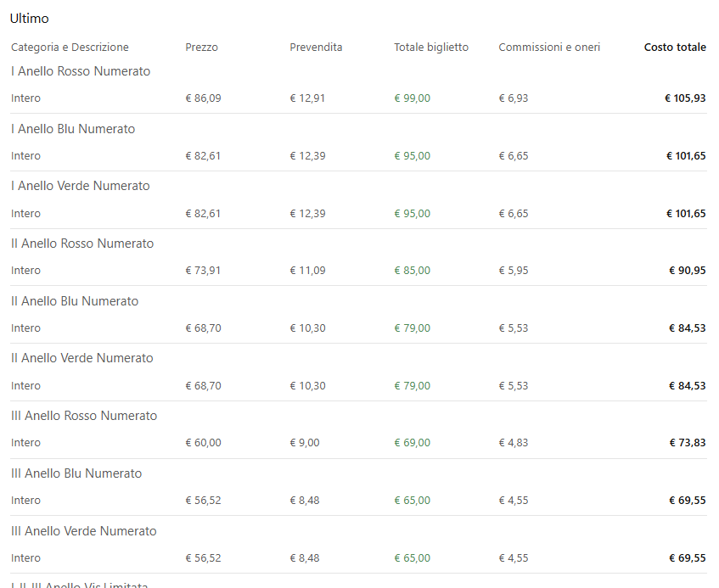This screenshot has height=588, width=719.
Task: Select 'Intero' under I Anello Rosso Numerato
Action: point(25,98)
